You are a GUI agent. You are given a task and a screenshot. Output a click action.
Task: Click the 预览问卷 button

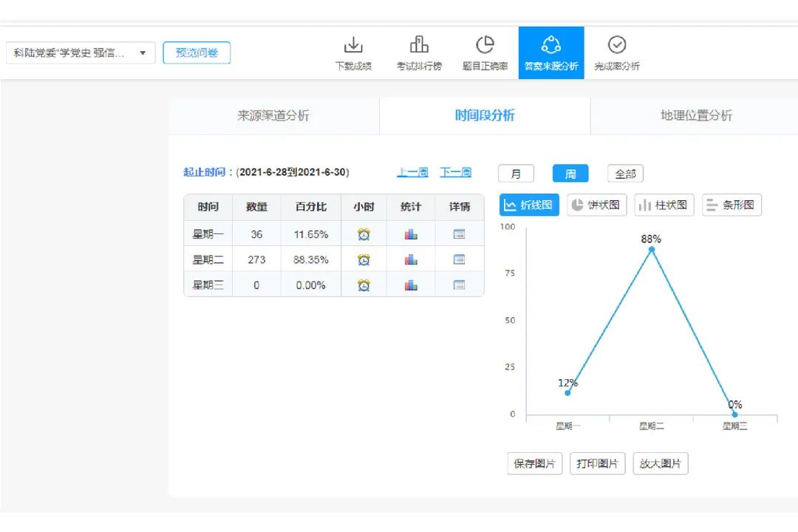[x=197, y=53]
